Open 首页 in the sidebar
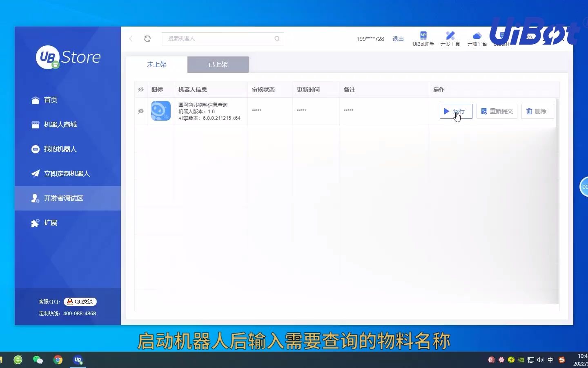Image resolution: width=588 pixels, height=368 pixels. [x=68, y=100]
